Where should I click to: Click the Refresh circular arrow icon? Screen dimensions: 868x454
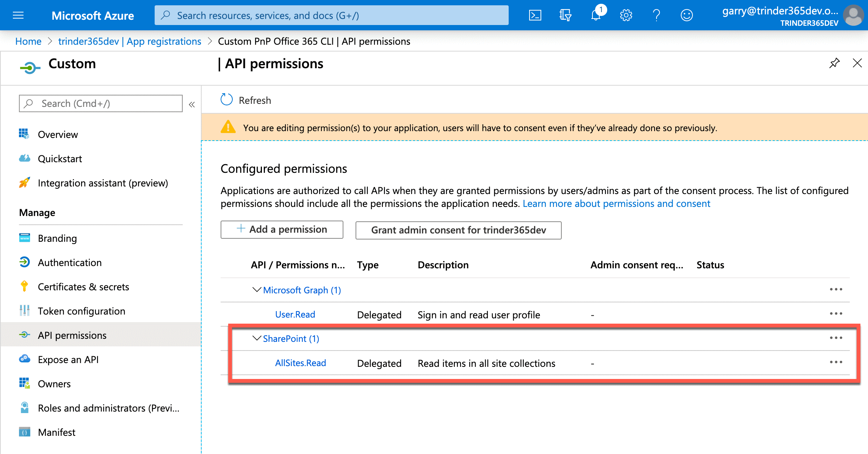[x=227, y=100]
